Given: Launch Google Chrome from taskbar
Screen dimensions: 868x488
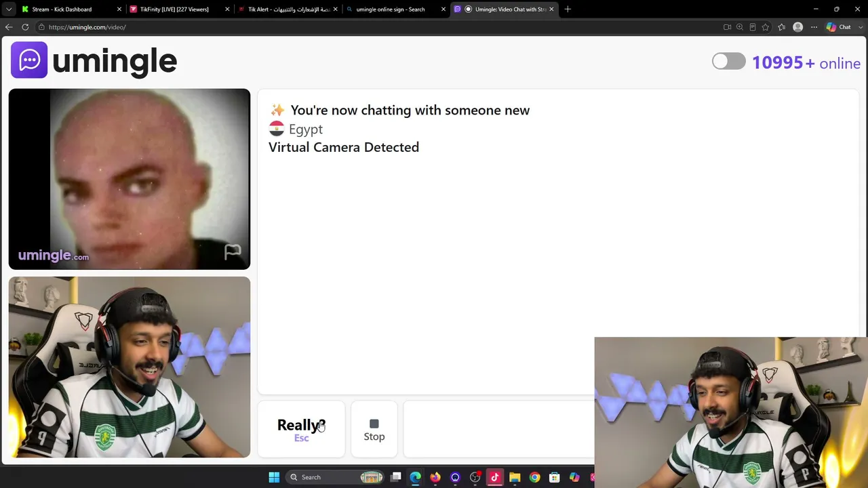Looking at the screenshot, I should coord(534,477).
